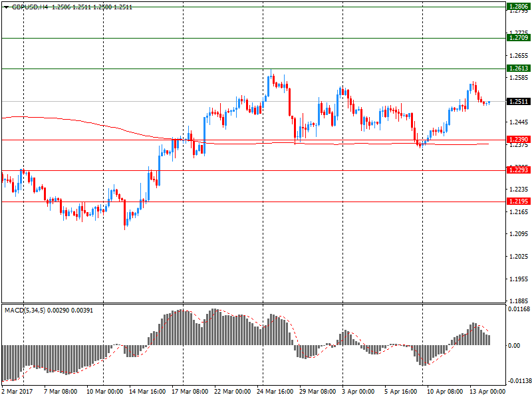Image resolution: width=532 pixels, height=399 pixels.
Task: Click the 10 Mar 00:00 time label
Action: click(105, 392)
